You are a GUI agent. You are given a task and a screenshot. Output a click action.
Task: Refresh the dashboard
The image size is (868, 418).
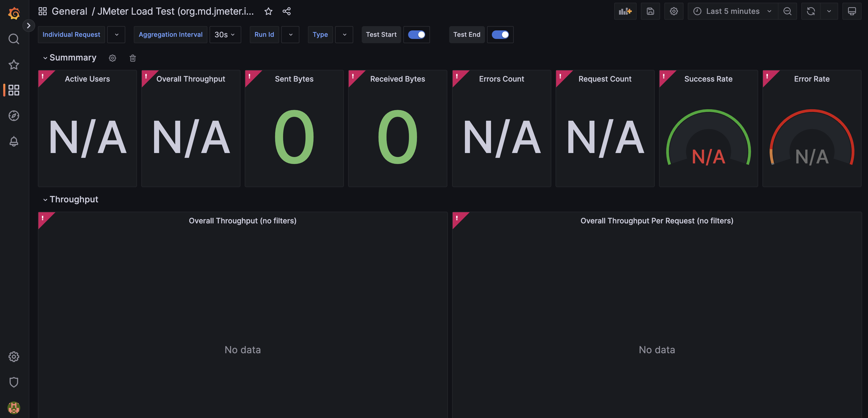point(811,11)
